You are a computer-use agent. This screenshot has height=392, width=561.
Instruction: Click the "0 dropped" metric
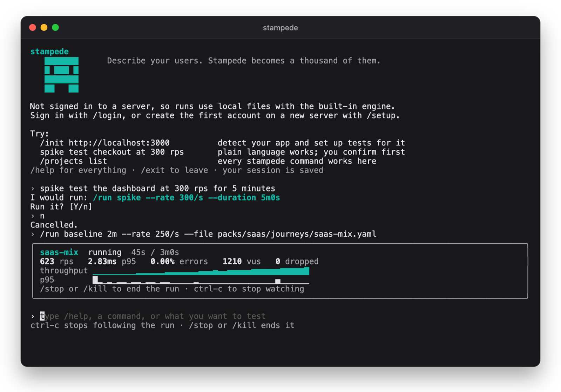coord(297,262)
